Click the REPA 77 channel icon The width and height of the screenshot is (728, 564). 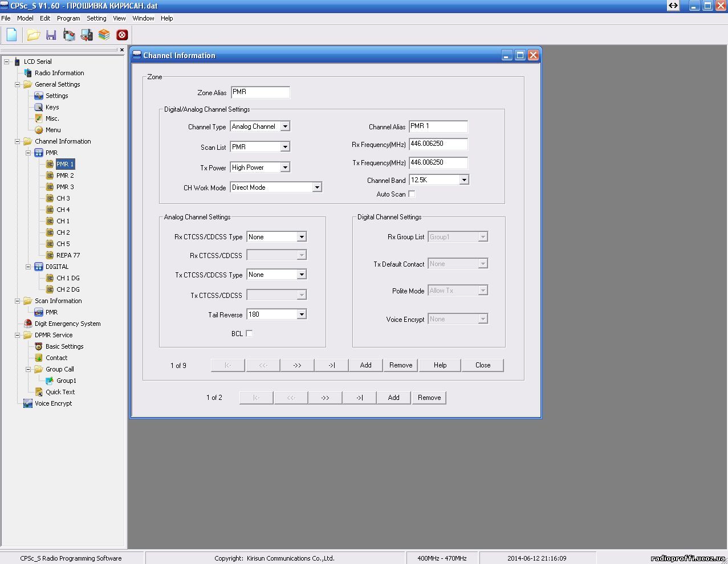point(50,255)
